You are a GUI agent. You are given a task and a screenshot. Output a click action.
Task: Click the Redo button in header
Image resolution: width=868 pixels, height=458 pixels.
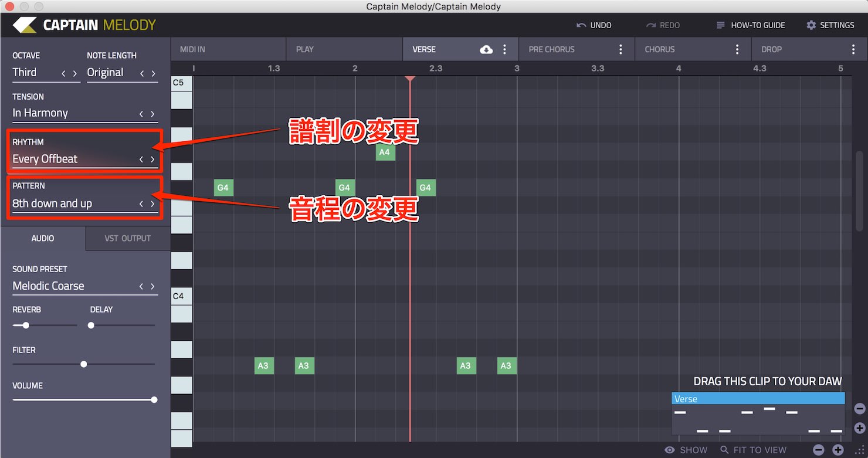coord(663,25)
